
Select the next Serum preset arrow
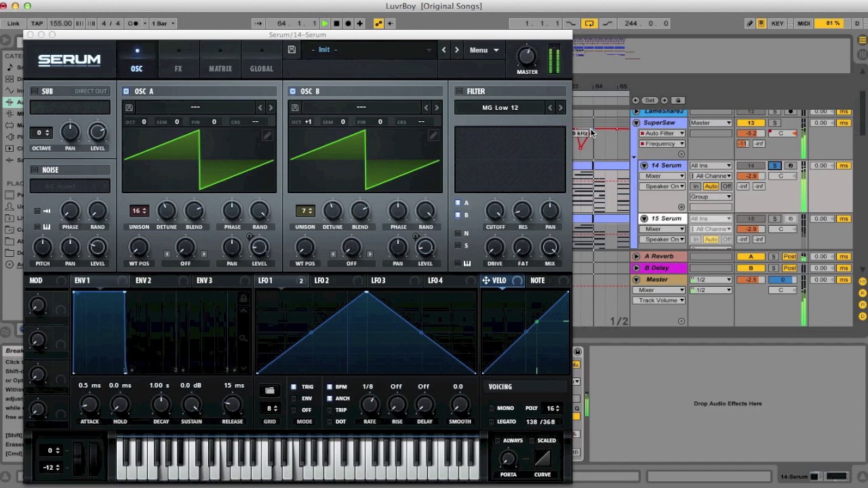(456, 49)
